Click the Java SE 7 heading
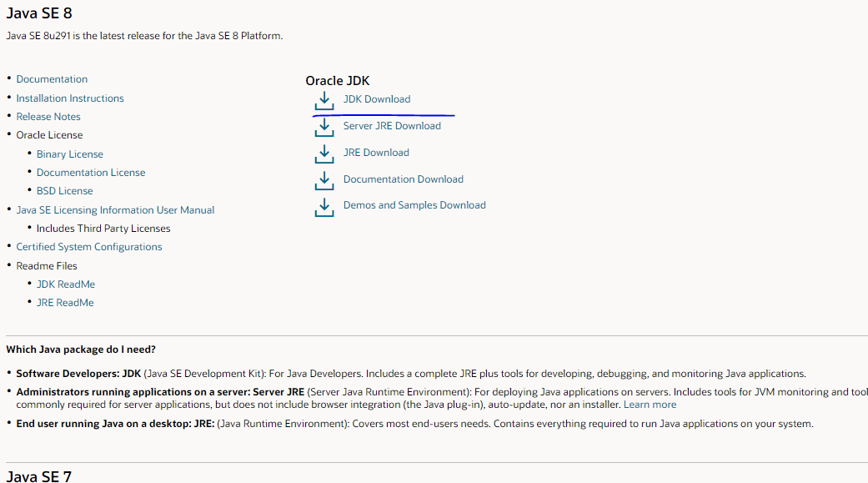This screenshot has height=483, width=868. [38, 476]
